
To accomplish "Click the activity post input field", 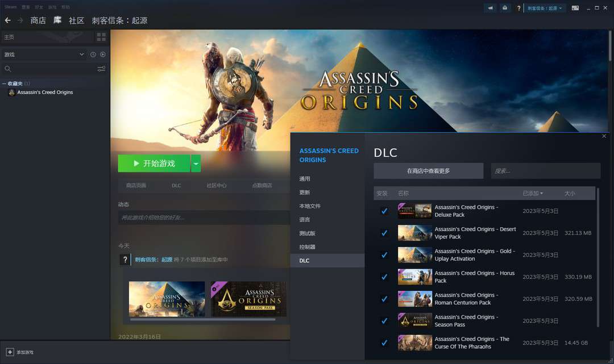I will (x=204, y=217).
